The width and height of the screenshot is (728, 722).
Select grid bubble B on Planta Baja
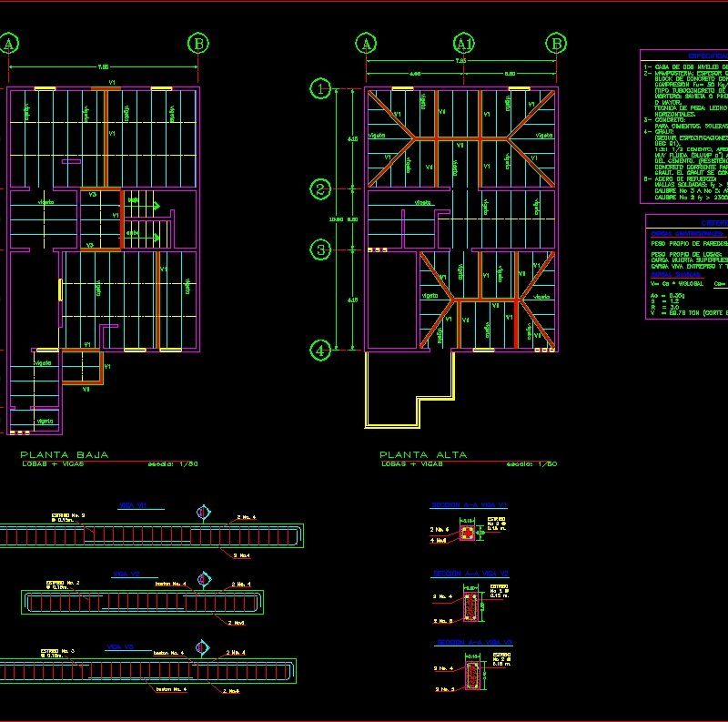[196, 42]
